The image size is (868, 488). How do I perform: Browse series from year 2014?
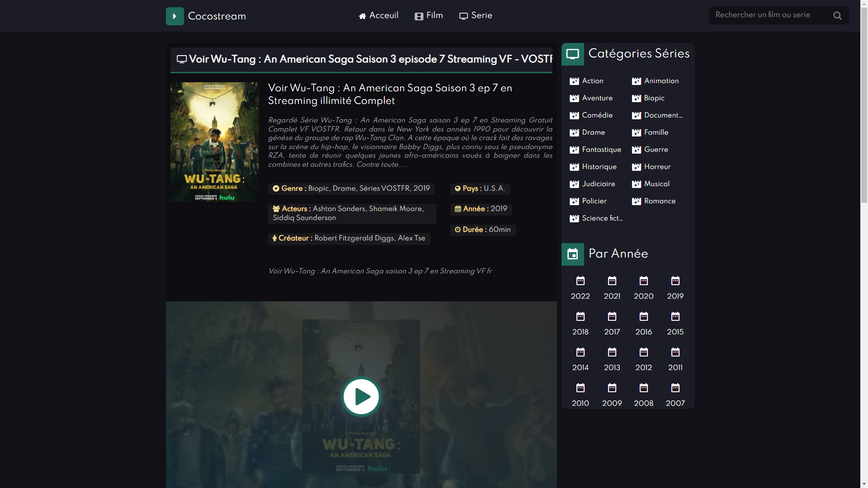point(580,367)
